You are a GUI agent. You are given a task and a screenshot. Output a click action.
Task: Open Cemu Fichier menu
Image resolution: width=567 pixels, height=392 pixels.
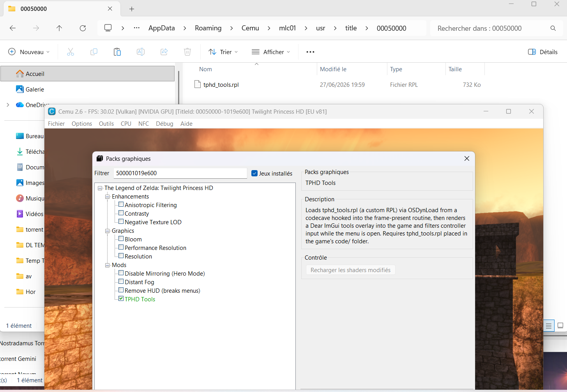[57, 123]
